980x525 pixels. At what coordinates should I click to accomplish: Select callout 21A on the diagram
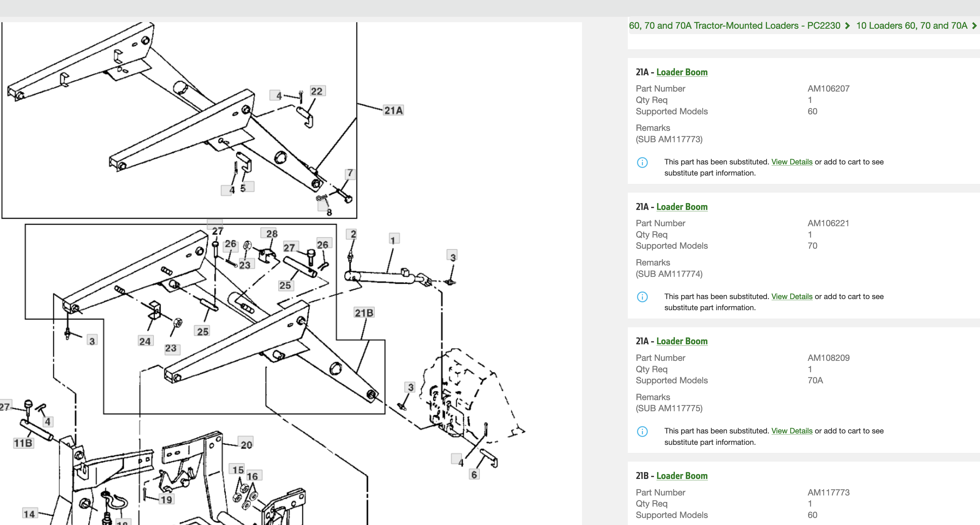(x=393, y=111)
